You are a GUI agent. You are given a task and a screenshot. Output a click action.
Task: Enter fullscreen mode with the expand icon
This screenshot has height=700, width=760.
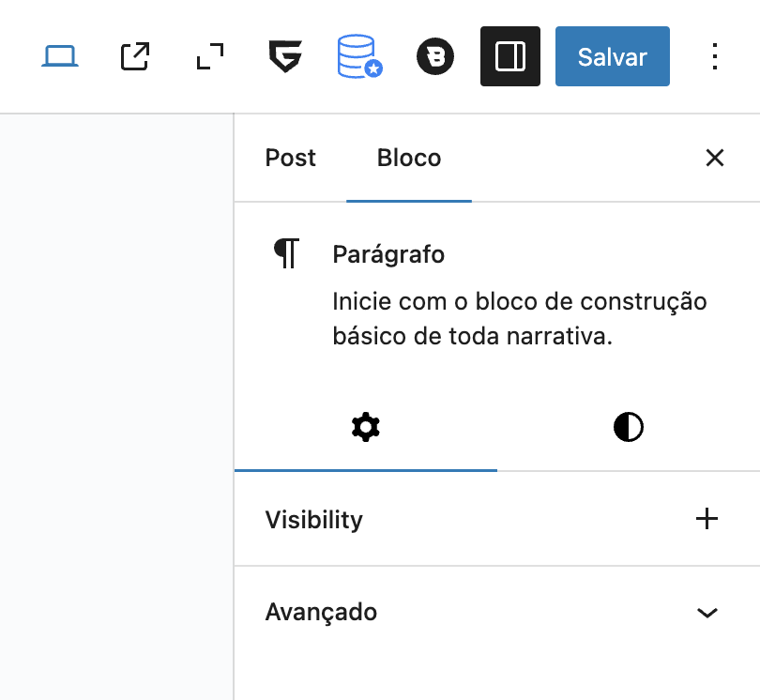(210, 56)
